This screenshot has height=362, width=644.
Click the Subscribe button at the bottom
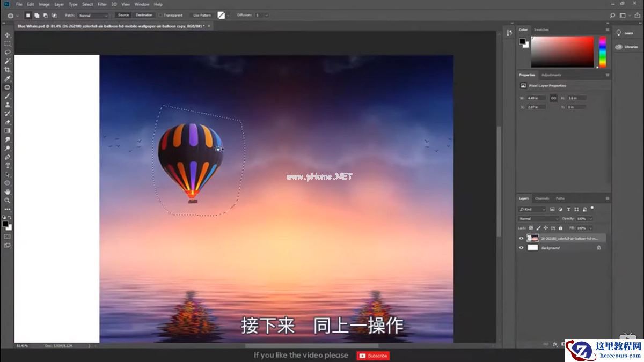(374, 355)
